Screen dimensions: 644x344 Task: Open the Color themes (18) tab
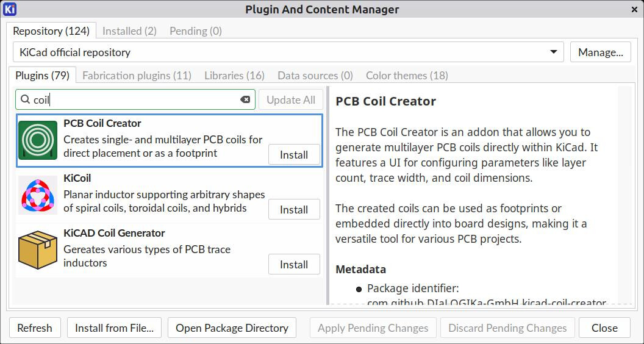(x=407, y=76)
